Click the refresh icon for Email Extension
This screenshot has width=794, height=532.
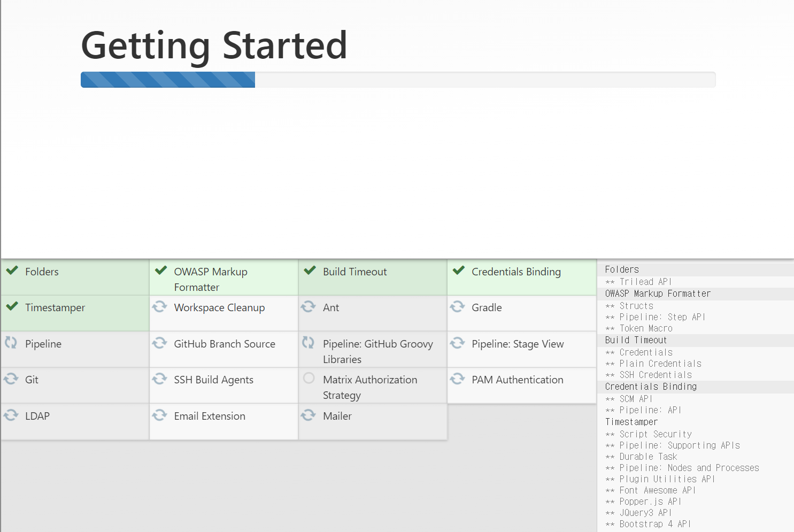(159, 415)
